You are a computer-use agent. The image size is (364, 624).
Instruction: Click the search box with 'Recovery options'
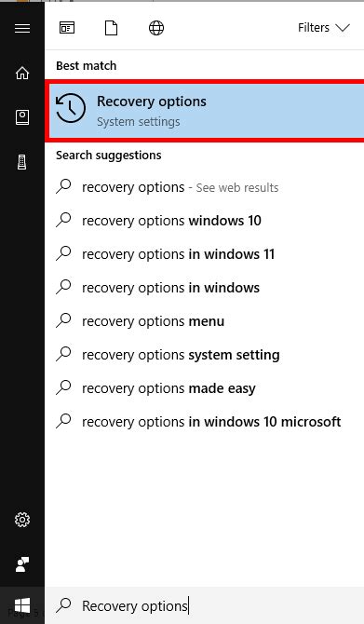click(205, 605)
